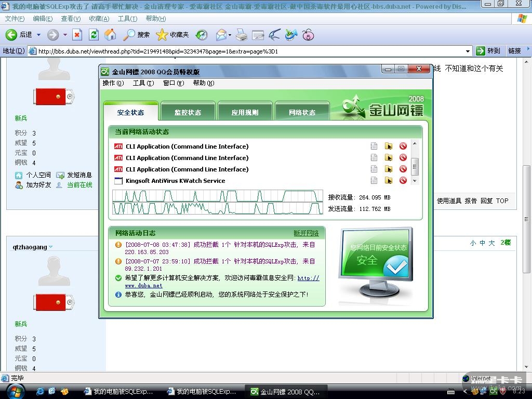Image resolution: width=532 pixels, height=399 pixels.
Task: Open the 帮助(H) menu in 金山网镖
Action: click(204, 83)
